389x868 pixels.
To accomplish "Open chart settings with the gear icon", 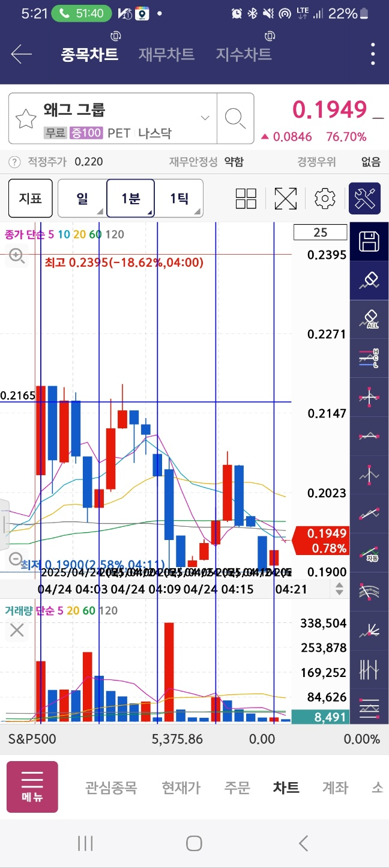I will tap(325, 198).
